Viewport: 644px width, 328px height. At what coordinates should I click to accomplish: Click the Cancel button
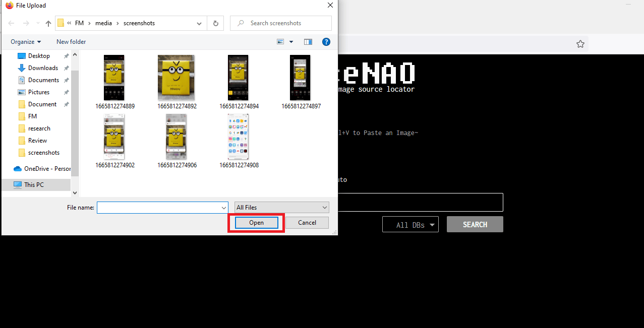(x=307, y=223)
